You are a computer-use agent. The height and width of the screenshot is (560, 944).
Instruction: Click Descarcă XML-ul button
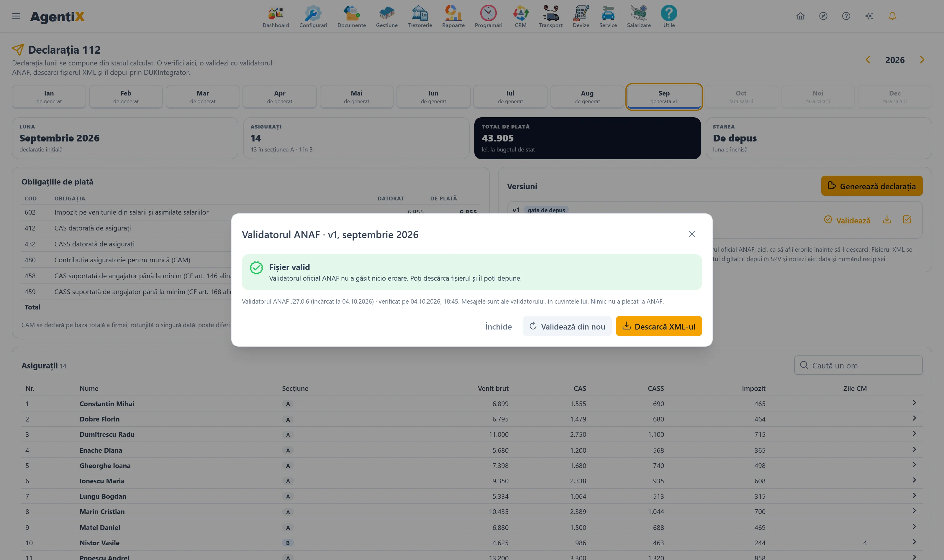(659, 326)
